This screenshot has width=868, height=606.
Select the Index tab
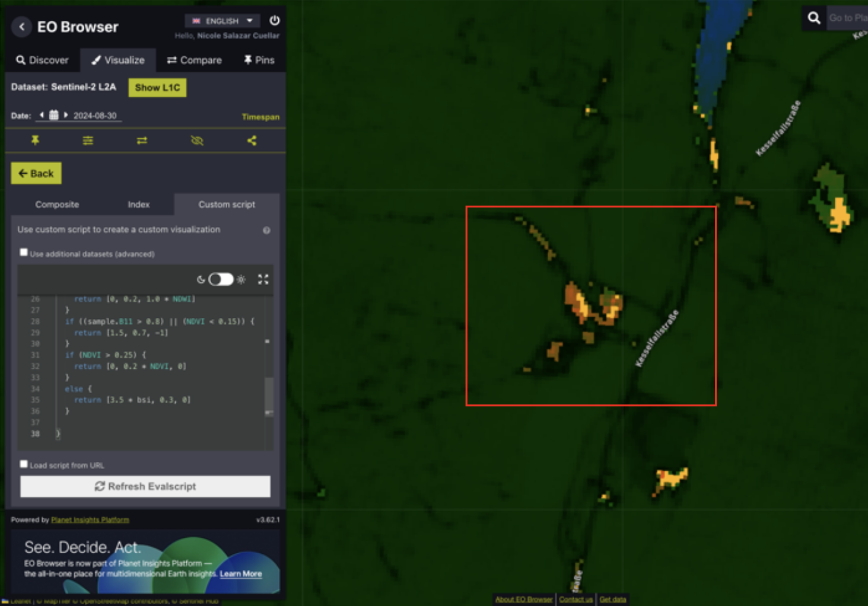tap(138, 205)
